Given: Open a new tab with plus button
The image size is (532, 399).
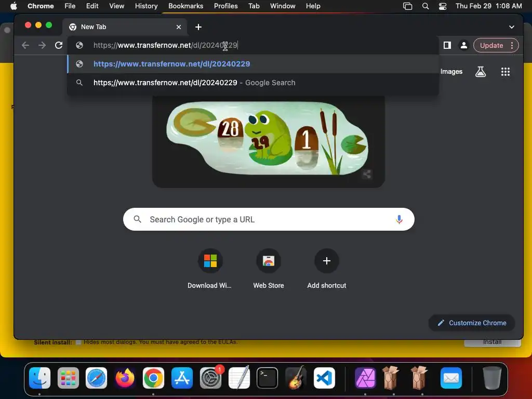Looking at the screenshot, I should click(198, 27).
